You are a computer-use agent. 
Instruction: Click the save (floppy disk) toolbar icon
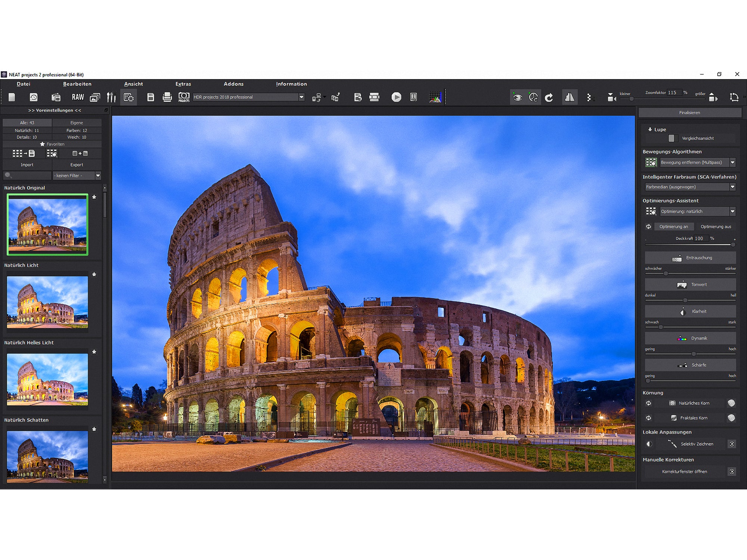pyautogui.click(x=151, y=97)
